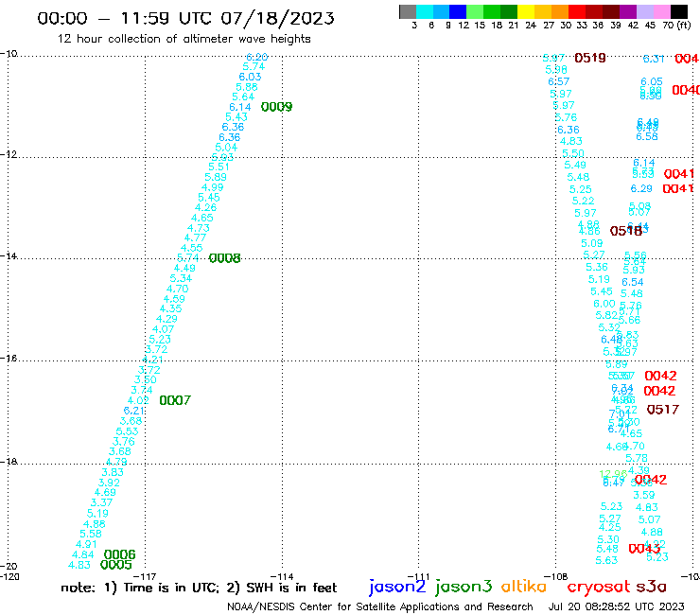
Task: Click the wave height value '5.63'
Action: point(606,560)
